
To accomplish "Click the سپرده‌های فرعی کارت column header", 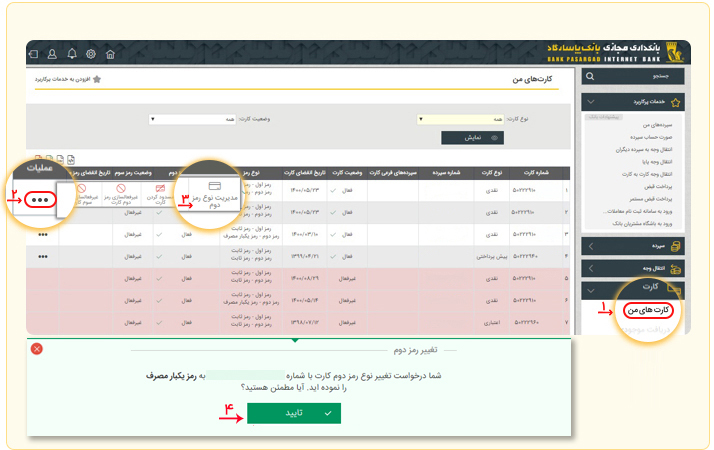I will click(393, 173).
